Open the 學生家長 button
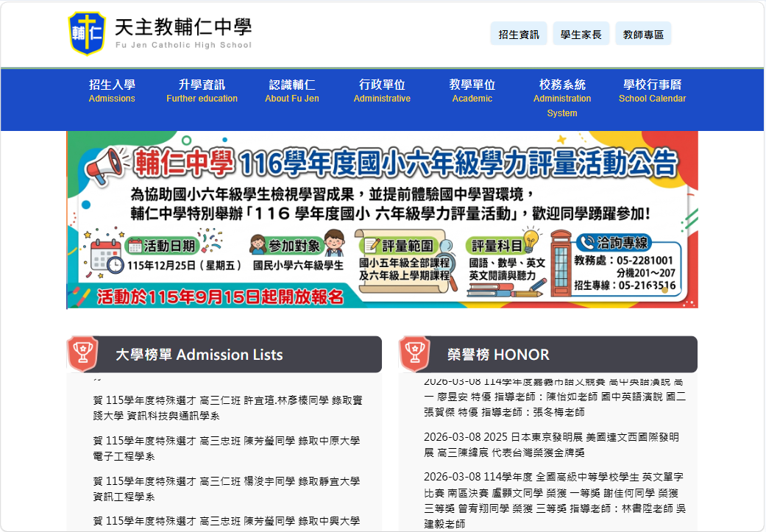 pos(581,34)
